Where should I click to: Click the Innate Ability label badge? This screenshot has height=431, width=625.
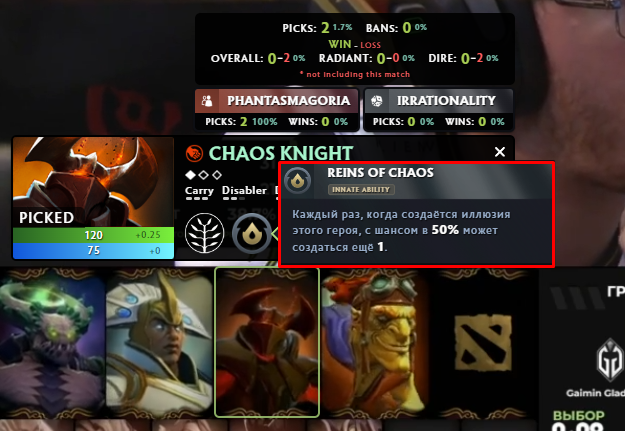(x=361, y=190)
